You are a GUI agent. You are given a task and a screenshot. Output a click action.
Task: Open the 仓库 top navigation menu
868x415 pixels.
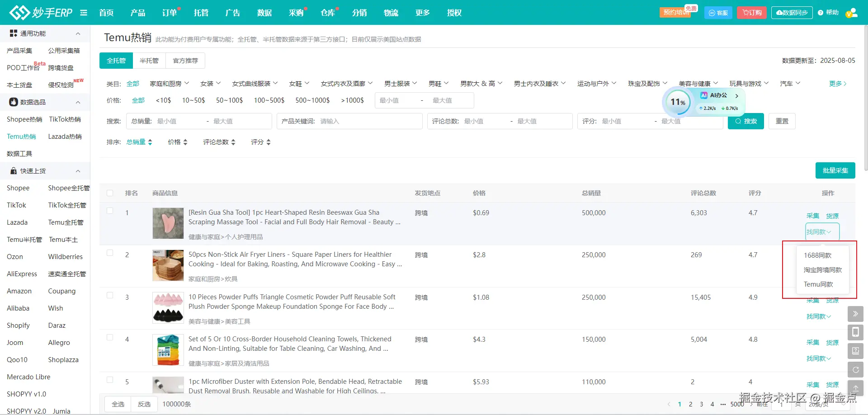(328, 13)
